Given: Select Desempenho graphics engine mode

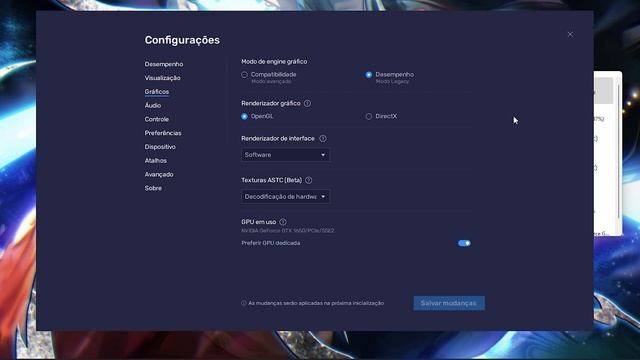Looking at the screenshot, I should click(369, 75).
